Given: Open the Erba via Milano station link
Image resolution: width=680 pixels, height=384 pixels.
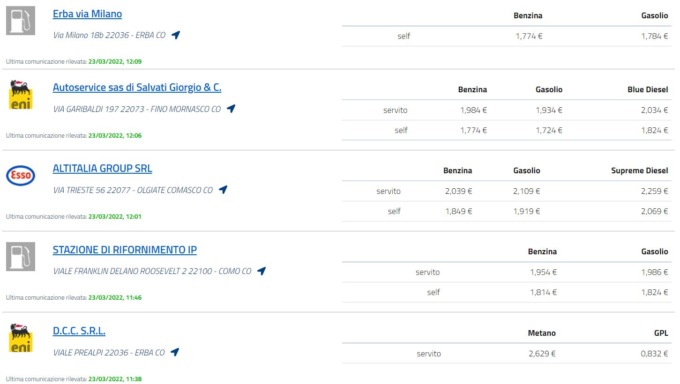Looking at the screenshot, I should (87, 14).
